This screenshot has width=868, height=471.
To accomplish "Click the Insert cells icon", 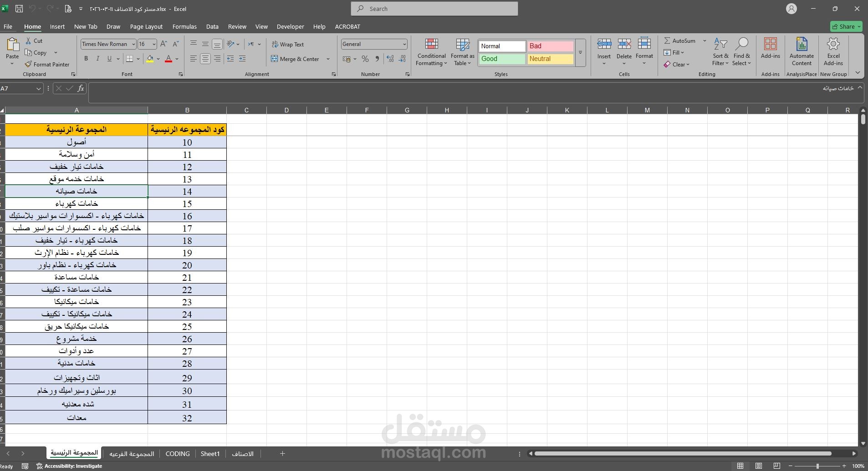I will pos(604,44).
